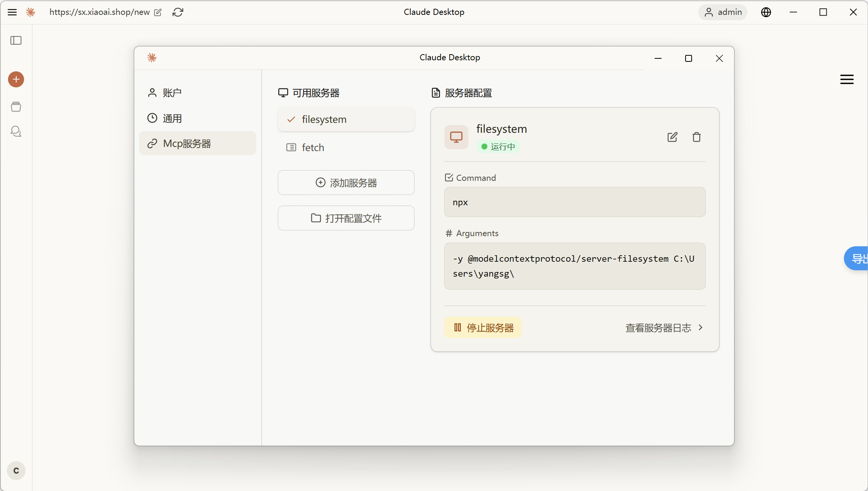Viewport: 868px width, 491px height.
Task: Delete the filesystem server with trash icon
Action: pos(697,137)
